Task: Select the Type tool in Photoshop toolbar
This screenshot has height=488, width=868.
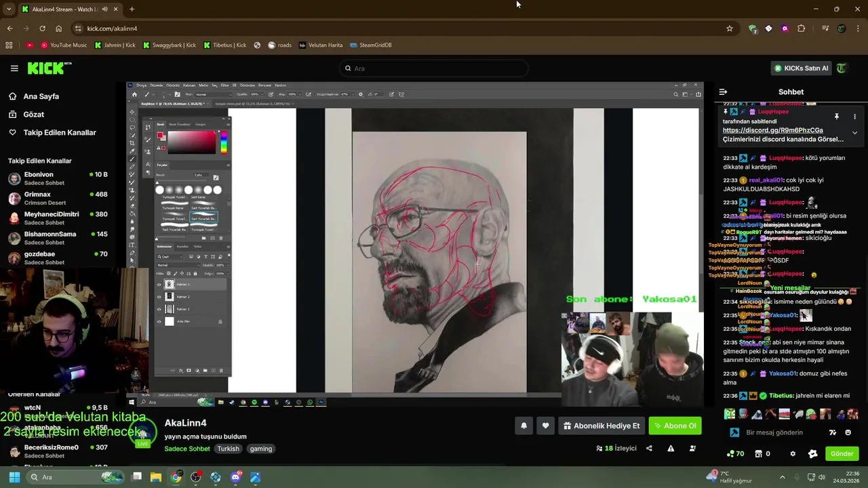Action: [132, 245]
